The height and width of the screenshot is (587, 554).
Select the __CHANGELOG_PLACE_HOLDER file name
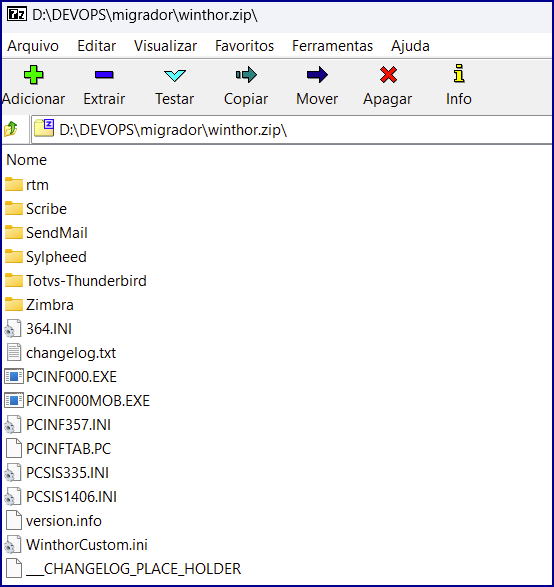(x=134, y=569)
